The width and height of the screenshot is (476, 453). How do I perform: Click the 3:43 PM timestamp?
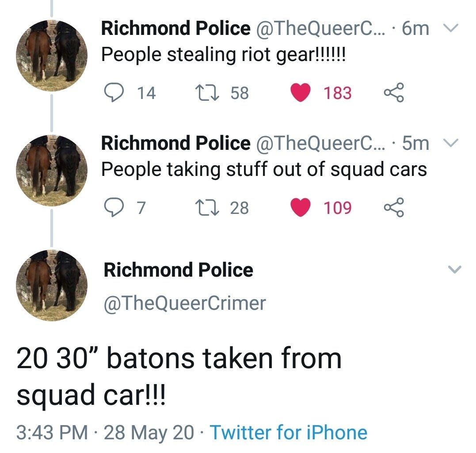tap(52, 432)
